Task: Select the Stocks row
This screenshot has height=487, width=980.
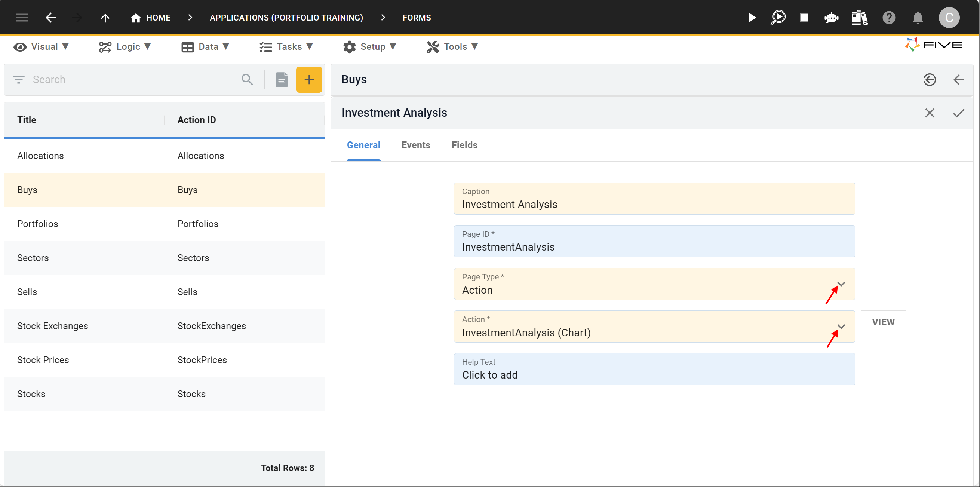Action: (x=165, y=394)
